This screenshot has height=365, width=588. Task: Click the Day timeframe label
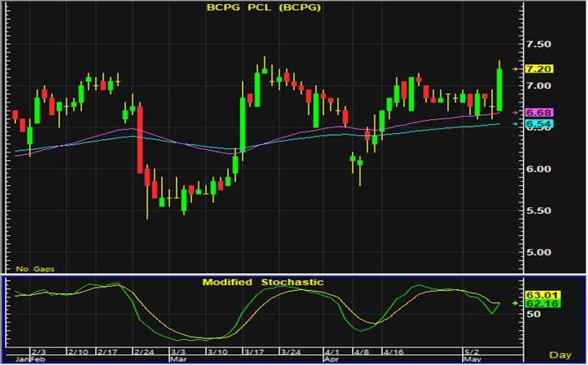(x=560, y=355)
